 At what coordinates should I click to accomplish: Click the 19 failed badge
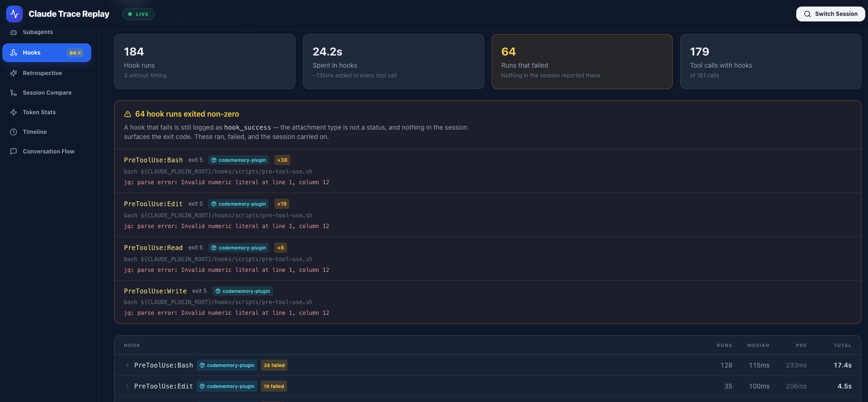pos(273,386)
